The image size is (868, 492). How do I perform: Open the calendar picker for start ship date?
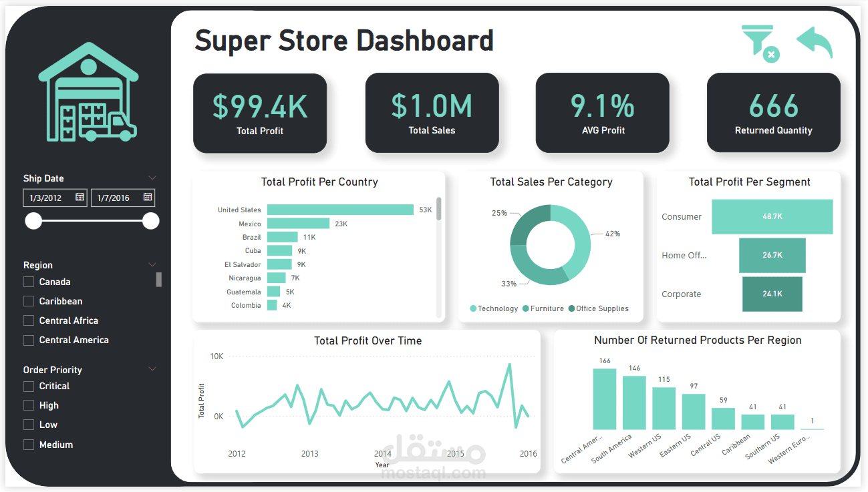click(79, 198)
